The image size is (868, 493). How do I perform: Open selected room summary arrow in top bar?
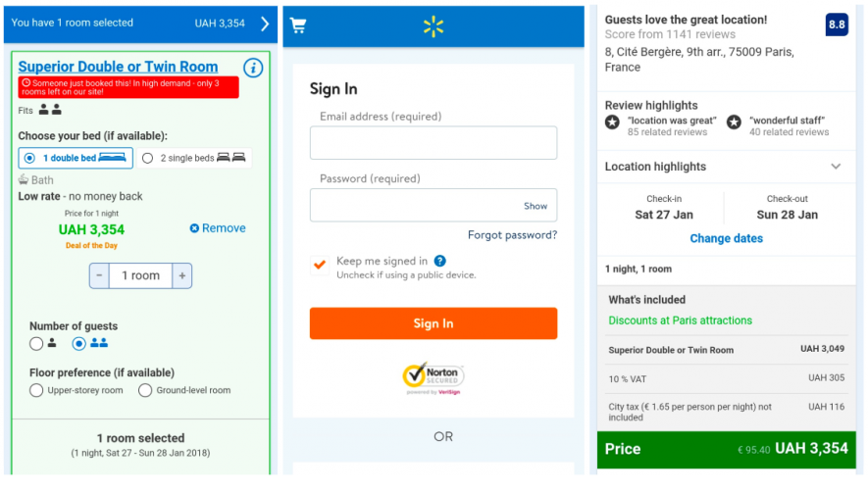click(x=265, y=24)
